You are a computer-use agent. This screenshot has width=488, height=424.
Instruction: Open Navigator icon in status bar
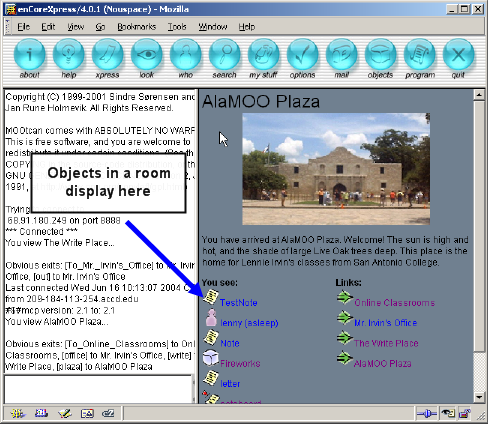[18, 414]
